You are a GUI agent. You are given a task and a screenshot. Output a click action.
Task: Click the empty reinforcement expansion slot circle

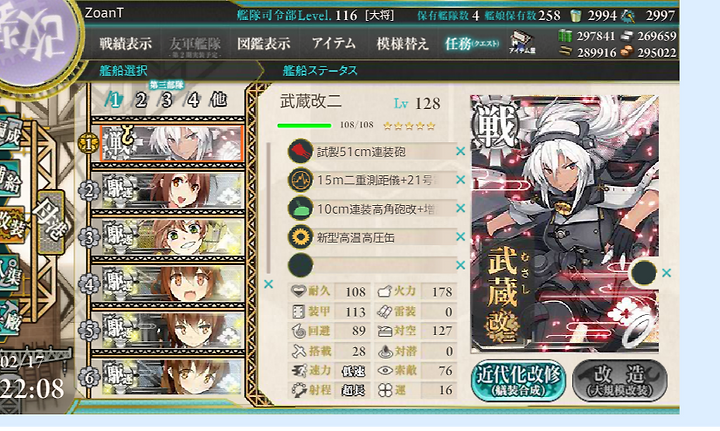(644, 273)
